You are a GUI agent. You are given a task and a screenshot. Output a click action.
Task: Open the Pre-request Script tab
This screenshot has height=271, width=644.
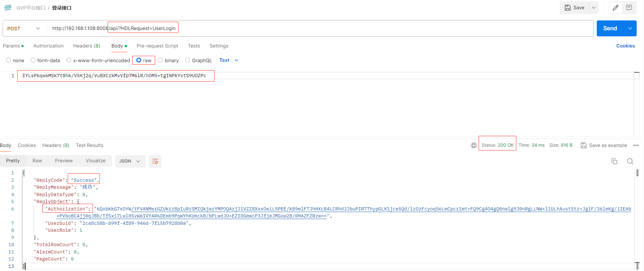[157, 46]
